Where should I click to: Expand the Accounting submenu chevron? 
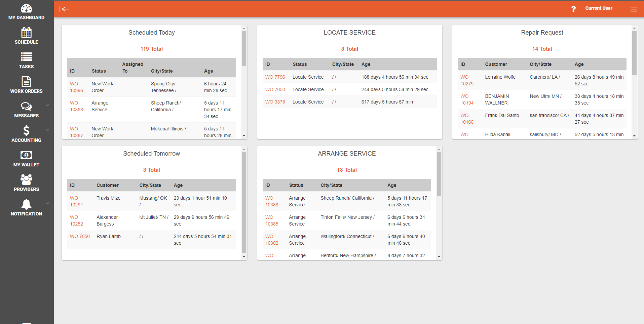coord(47,130)
